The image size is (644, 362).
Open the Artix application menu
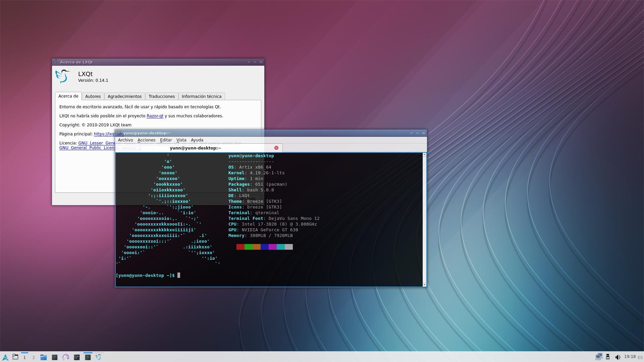5,357
